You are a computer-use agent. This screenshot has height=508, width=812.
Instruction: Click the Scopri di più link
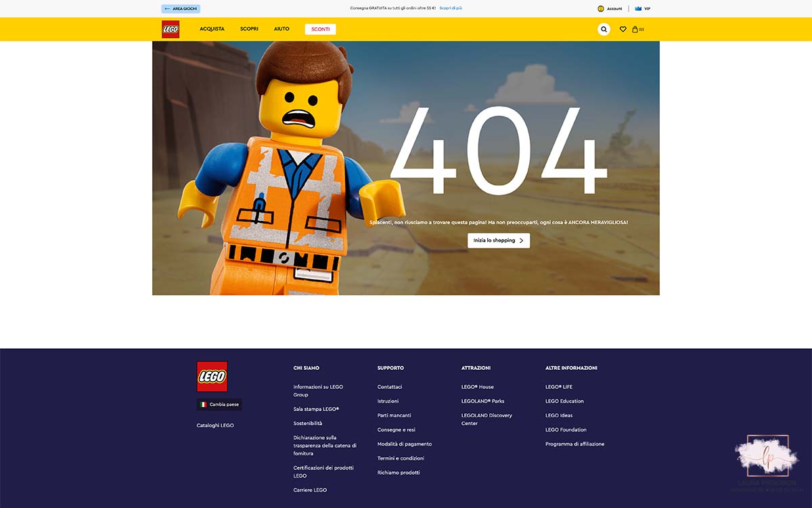(451, 8)
